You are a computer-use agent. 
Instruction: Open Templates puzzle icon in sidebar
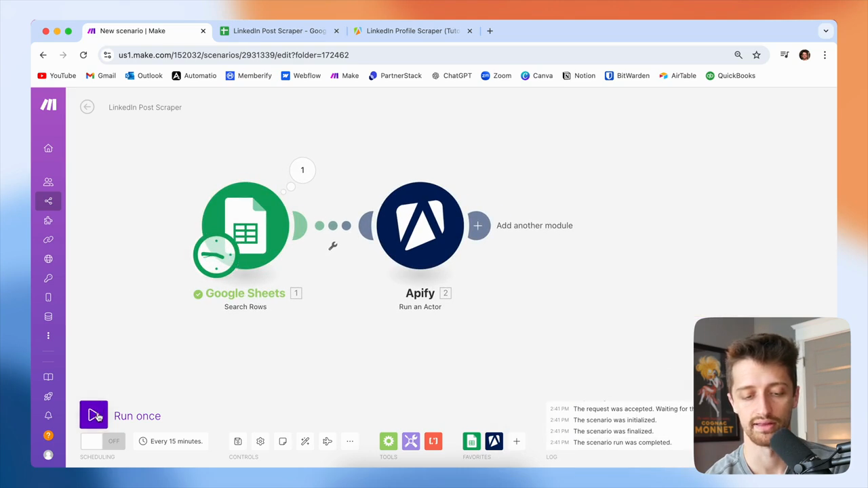point(48,220)
